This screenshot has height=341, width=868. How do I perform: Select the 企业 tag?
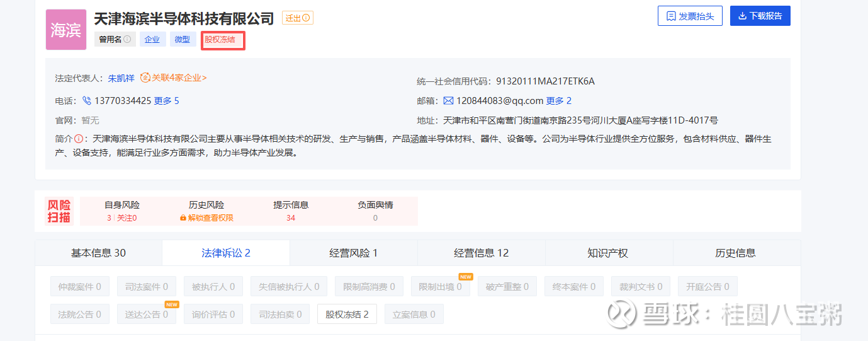coord(152,39)
